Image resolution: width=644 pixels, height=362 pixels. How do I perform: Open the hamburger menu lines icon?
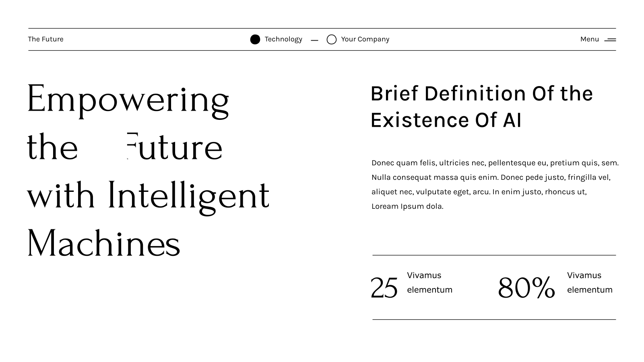610,40
